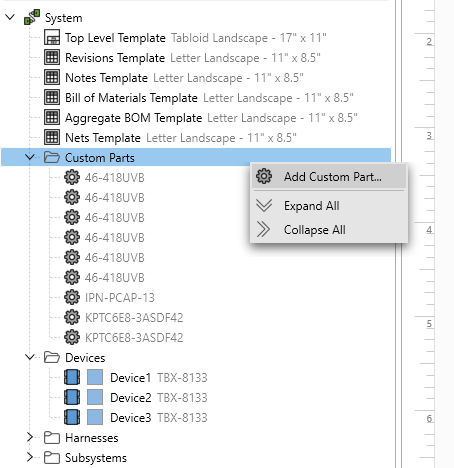Select Bill of Materials Template item
The width and height of the screenshot is (454, 468).
pos(131,98)
